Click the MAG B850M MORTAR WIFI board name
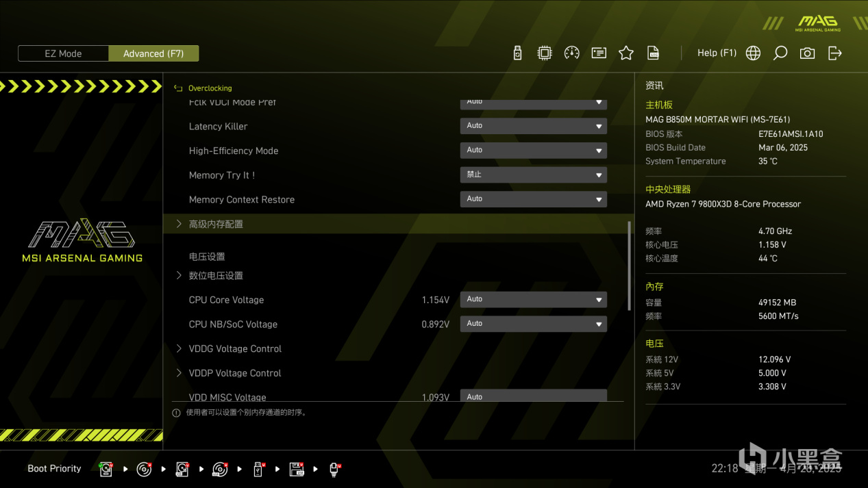This screenshot has width=868, height=488. tap(717, 120)
